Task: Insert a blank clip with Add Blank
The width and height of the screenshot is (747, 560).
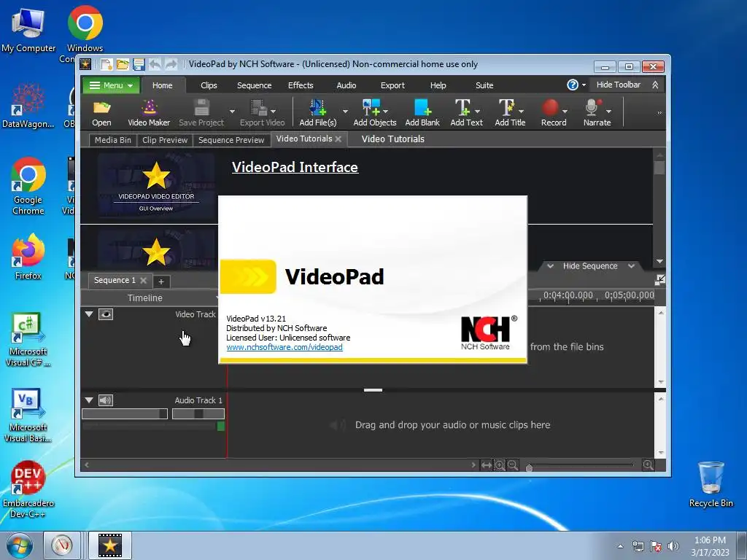Action: point(422,113)
